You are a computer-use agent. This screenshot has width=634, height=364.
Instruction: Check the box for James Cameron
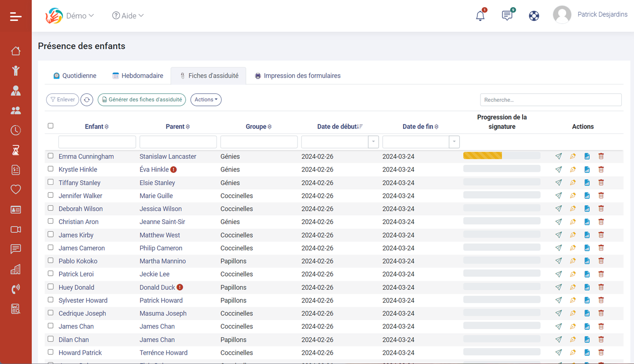pos(50,248)
